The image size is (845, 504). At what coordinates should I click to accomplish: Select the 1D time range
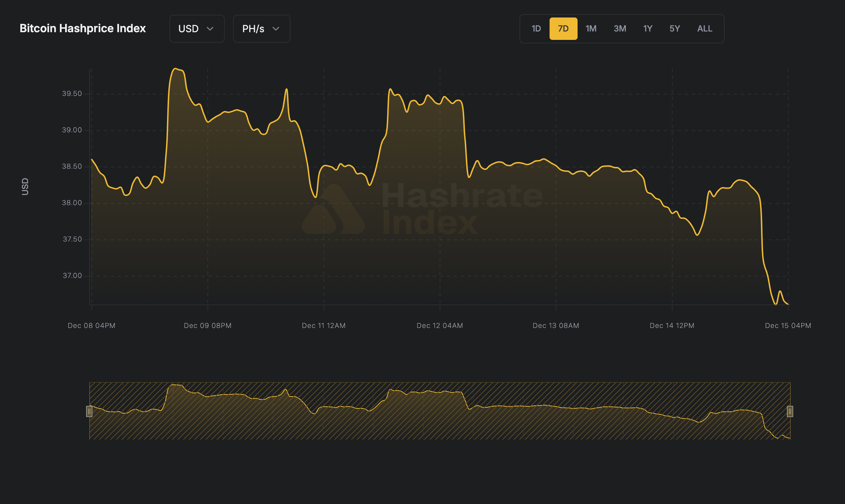tap(536, 28)
